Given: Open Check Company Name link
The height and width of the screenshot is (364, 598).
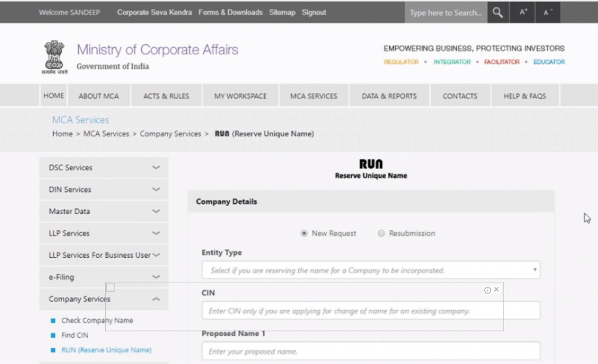Looking at the screenshot, I should coord(98,320).
